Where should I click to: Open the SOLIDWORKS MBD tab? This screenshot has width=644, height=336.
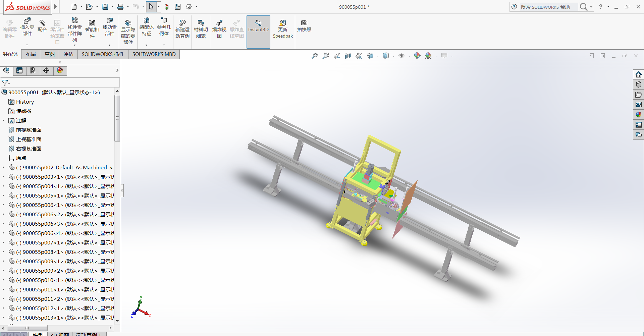click(x=154, y=54)
